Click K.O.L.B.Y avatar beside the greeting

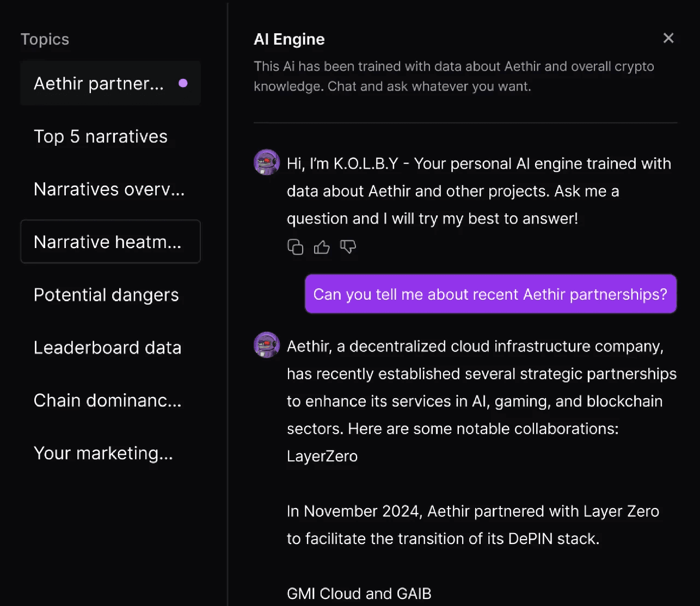tap(267, 162)
